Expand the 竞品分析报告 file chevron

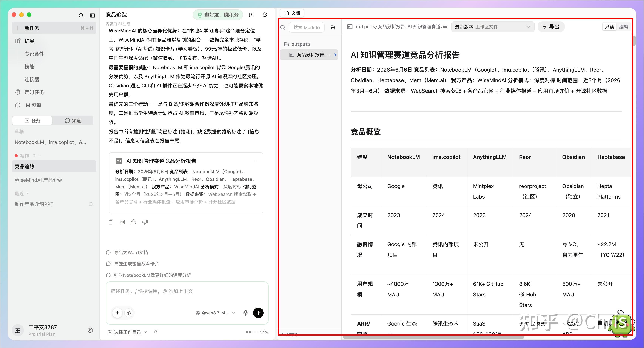335,55
